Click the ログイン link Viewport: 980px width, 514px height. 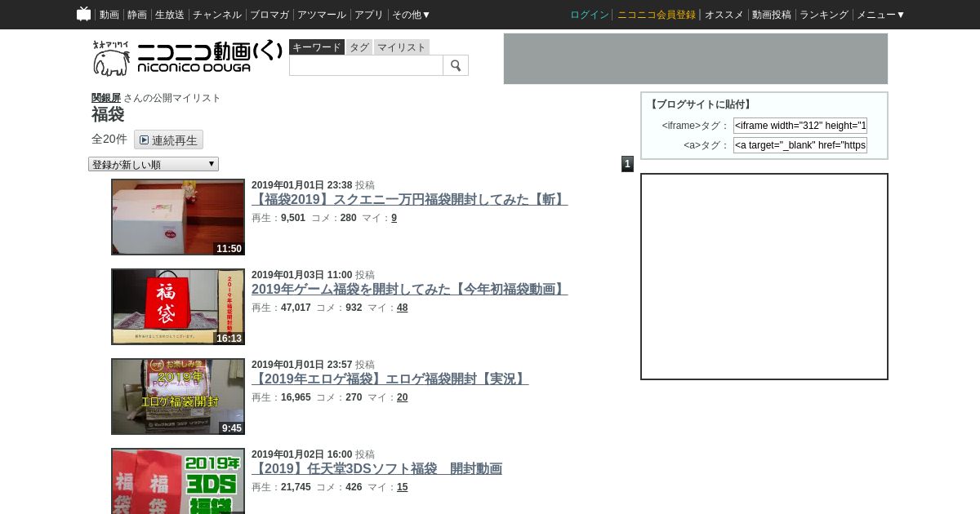coord(590,15)
